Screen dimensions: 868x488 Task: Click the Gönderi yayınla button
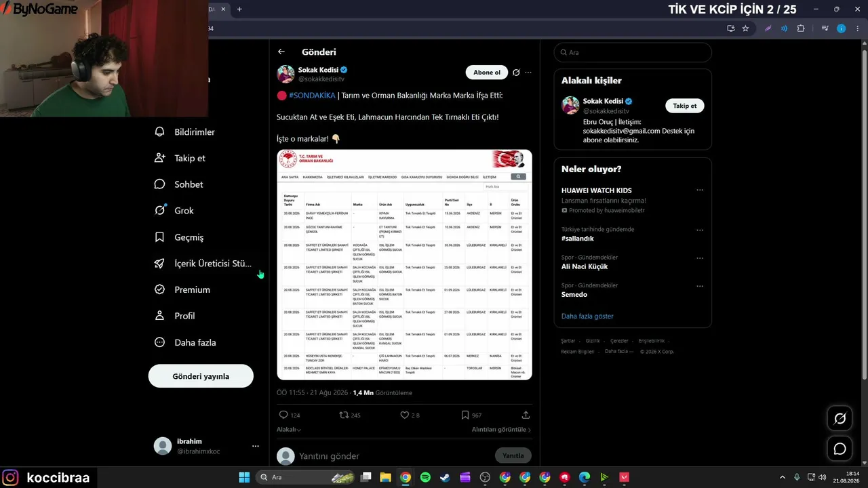[201, 376]
